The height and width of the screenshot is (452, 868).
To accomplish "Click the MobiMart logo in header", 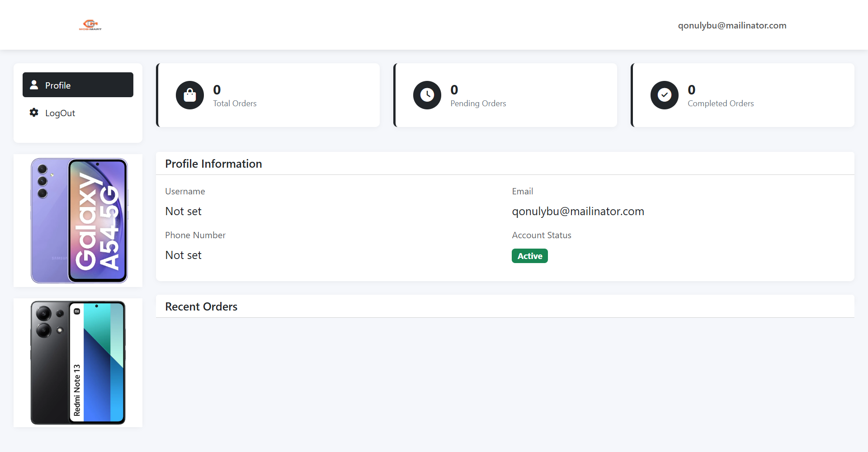I will click(x=90, y=25).
